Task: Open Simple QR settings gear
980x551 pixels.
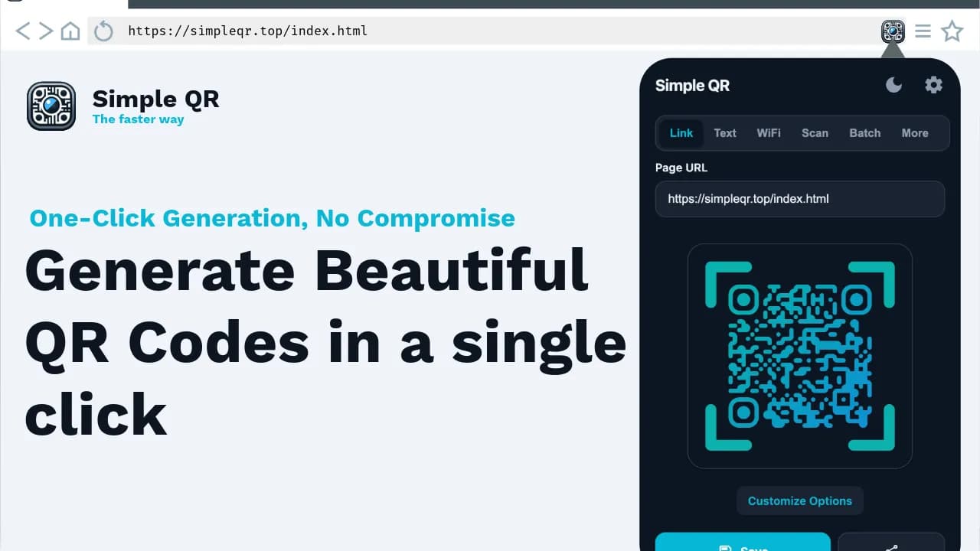Action: tap(933, 85)
